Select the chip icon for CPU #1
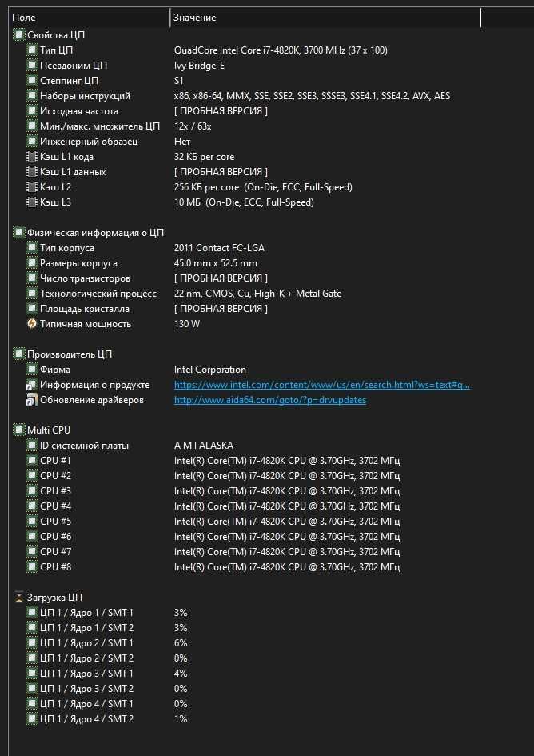Screen dimensions: 534x756 coord(31,460)
